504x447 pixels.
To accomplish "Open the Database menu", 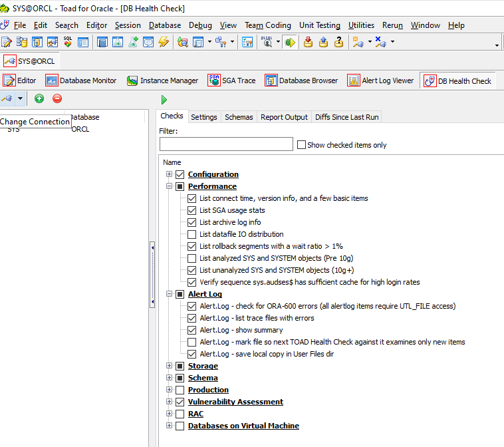I will [x=165, y=25].
